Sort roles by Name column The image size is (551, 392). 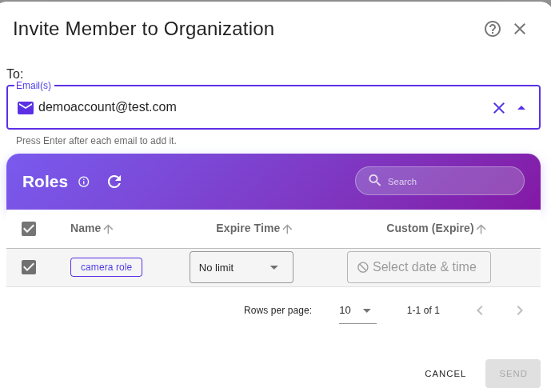coord(86,228)
